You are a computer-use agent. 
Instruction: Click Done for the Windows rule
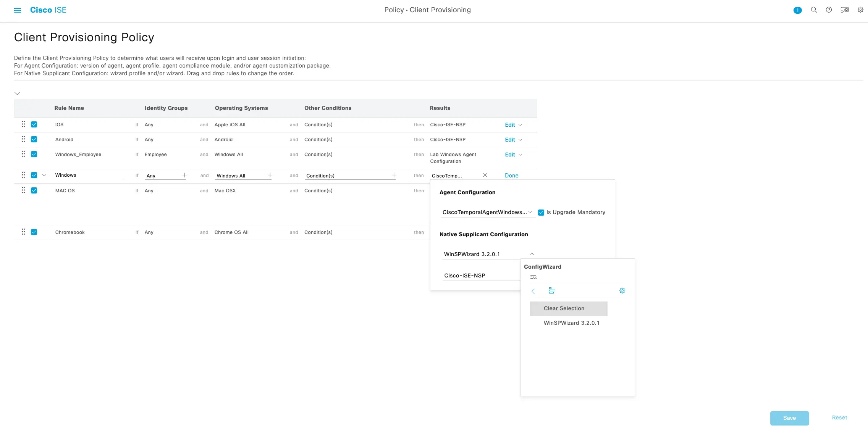pos(512,176)
